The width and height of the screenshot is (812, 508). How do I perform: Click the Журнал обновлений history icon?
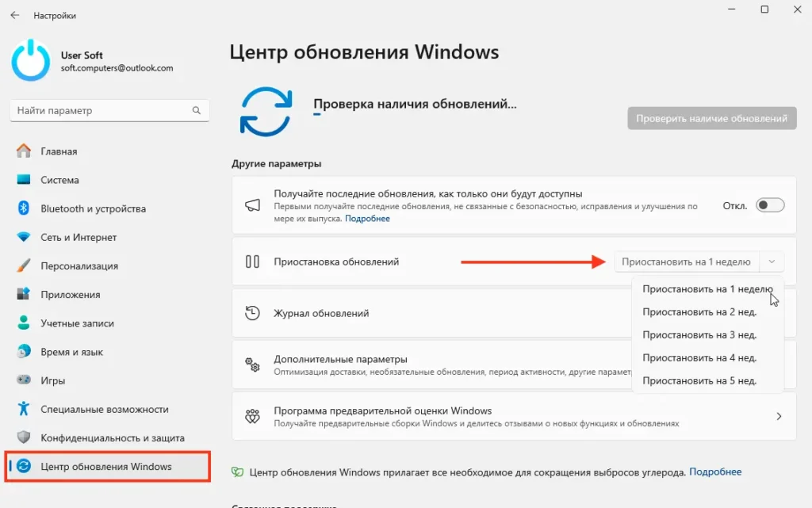(x=252, y=313)
